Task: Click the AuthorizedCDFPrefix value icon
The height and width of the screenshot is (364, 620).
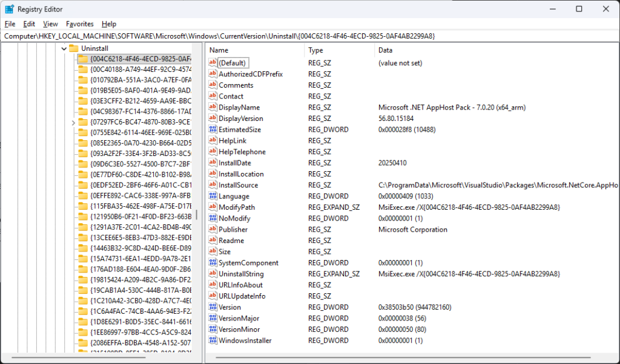Action: pyautogui.click(x=213, y=74)
